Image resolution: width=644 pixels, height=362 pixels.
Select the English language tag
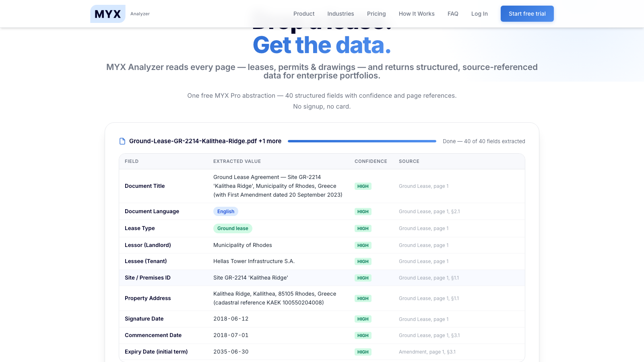[226, 212]
